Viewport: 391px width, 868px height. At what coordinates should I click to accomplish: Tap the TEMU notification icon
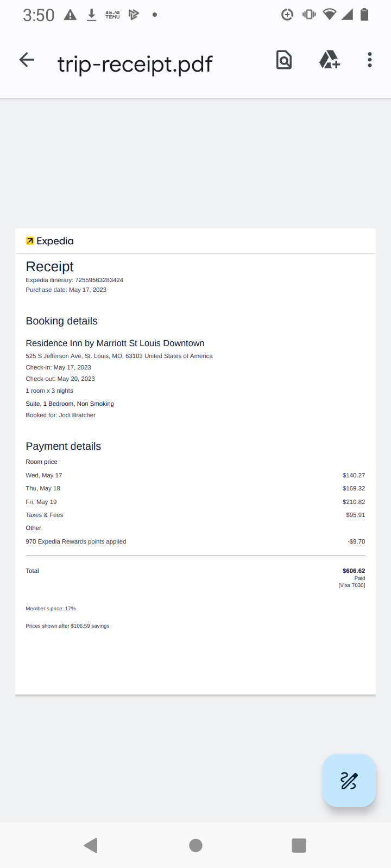112,15
